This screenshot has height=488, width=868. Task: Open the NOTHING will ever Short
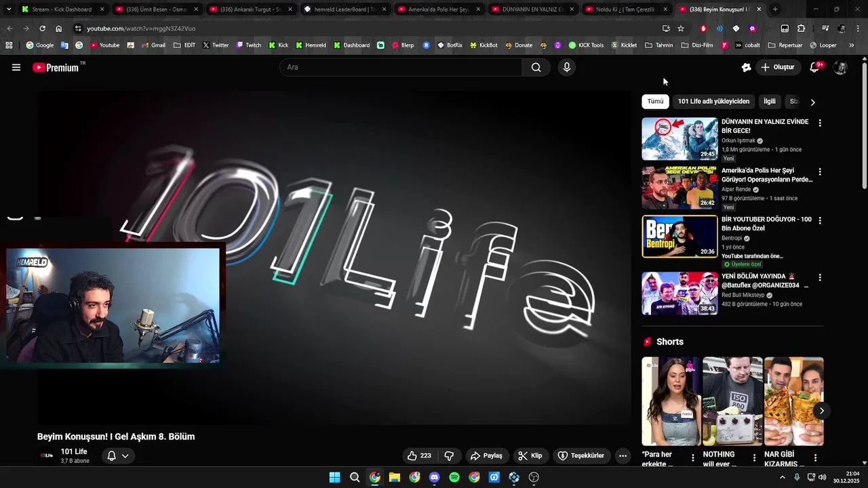click(732, 401)
